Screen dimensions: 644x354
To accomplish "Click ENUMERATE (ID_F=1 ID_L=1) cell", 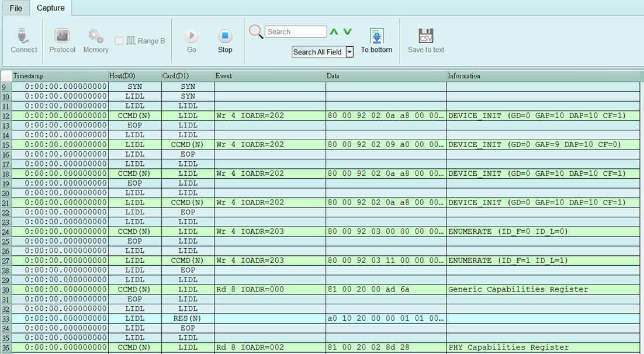I will click(543, 261).
